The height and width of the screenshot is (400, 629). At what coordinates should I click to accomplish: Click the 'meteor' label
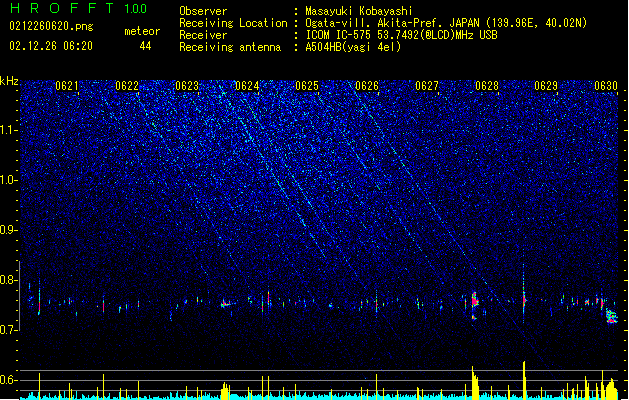click(x=142, y=31)
